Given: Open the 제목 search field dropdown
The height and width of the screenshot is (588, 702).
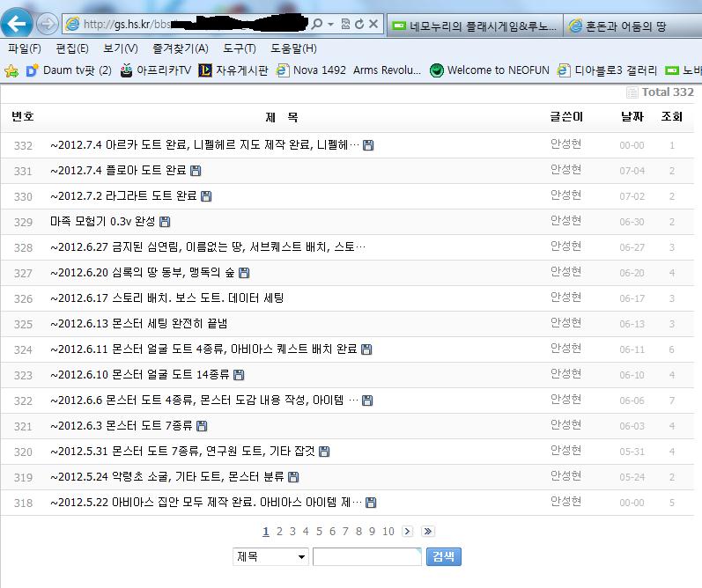Looking at the screenshot, I should coord(271,556).
